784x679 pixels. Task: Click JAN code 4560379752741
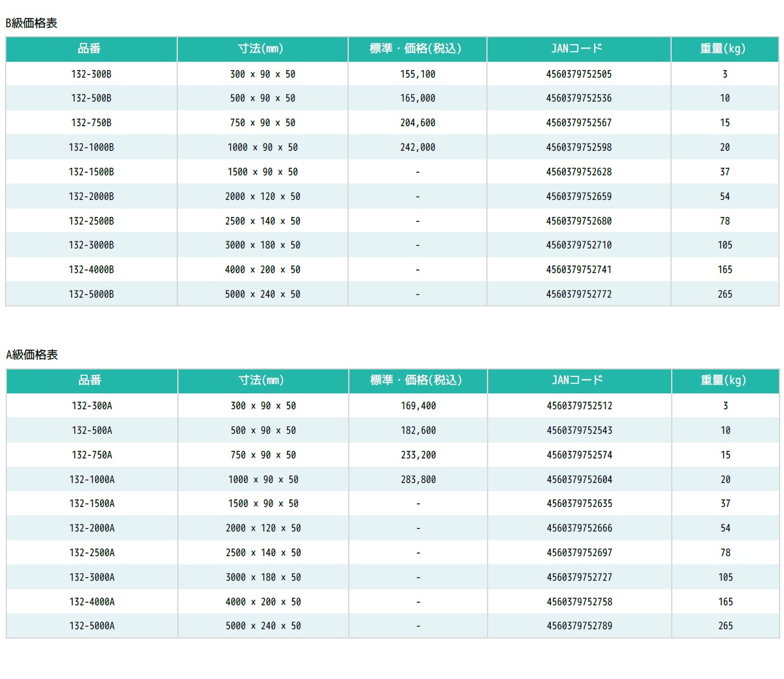(x=579, y=270)
